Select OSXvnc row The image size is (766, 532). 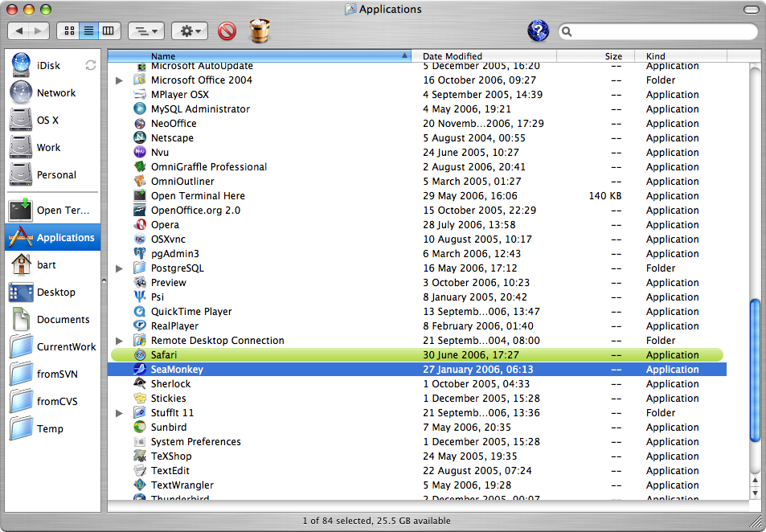point(417,239)
